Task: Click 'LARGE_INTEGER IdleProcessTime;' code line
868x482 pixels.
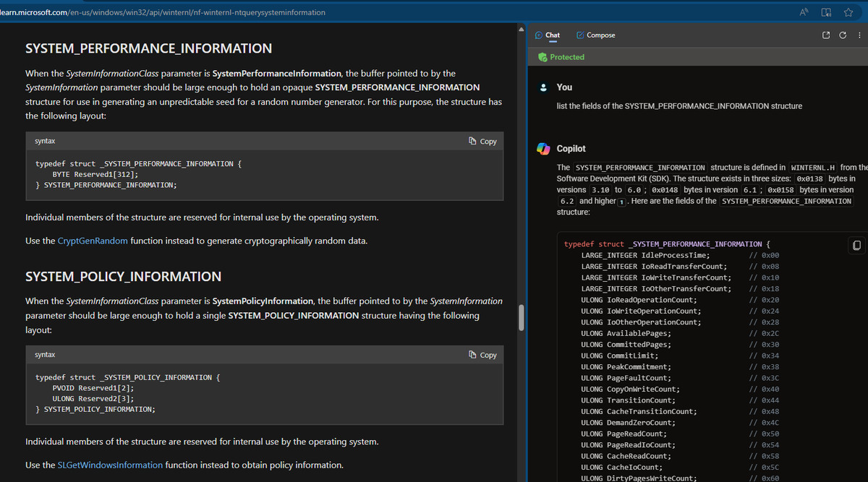Action: point(645,255)
